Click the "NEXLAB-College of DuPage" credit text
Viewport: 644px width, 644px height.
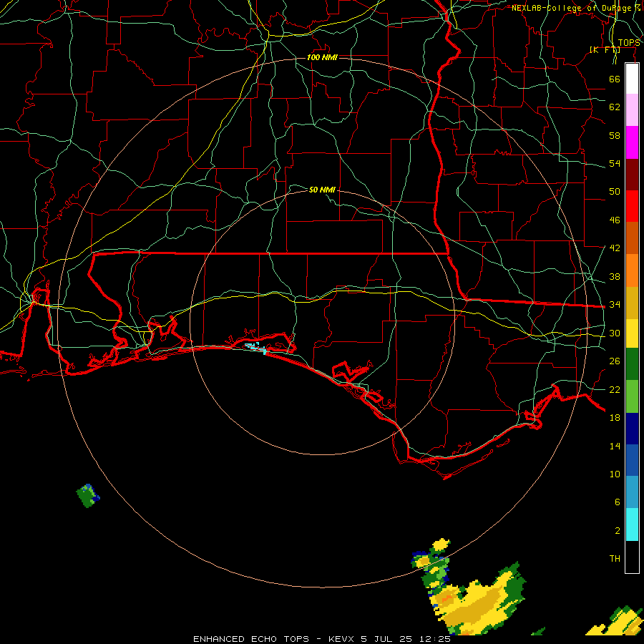click(x=572, y=8)
